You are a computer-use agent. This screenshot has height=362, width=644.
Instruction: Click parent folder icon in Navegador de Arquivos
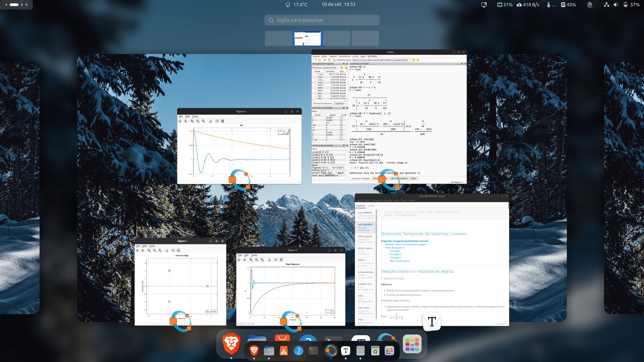click(x=341, y=68)
